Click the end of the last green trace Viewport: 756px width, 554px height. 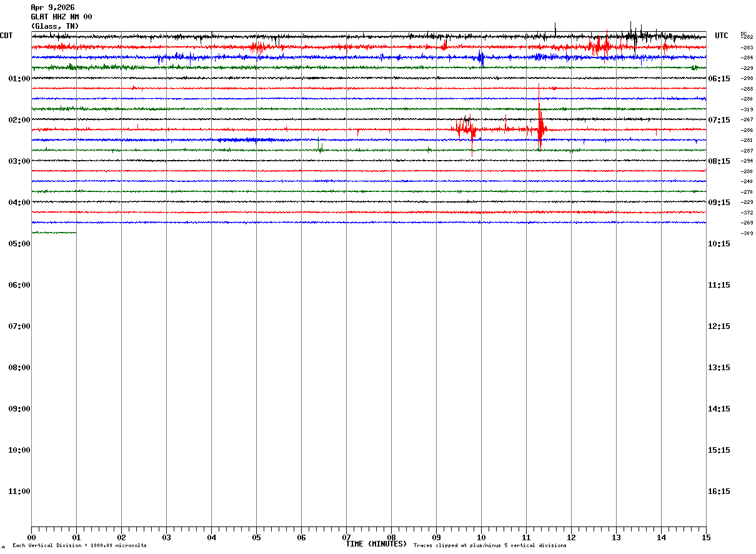[76, 233]
